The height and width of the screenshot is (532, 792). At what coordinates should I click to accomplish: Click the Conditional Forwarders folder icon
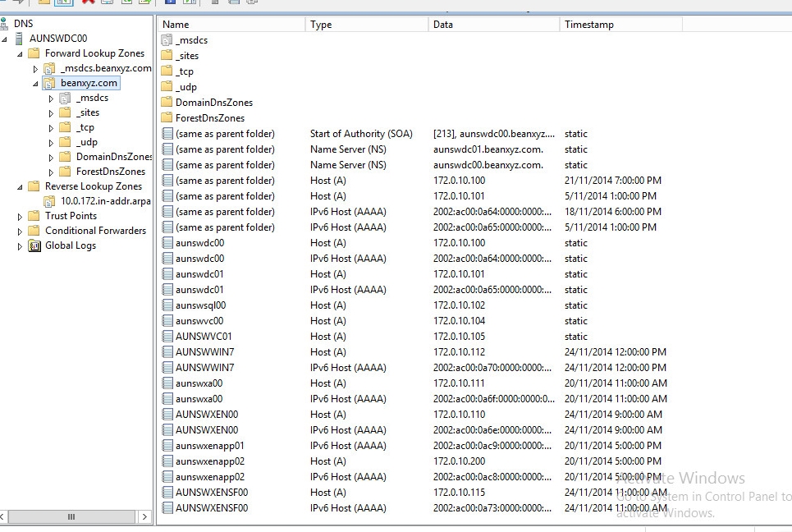(34, 231)
